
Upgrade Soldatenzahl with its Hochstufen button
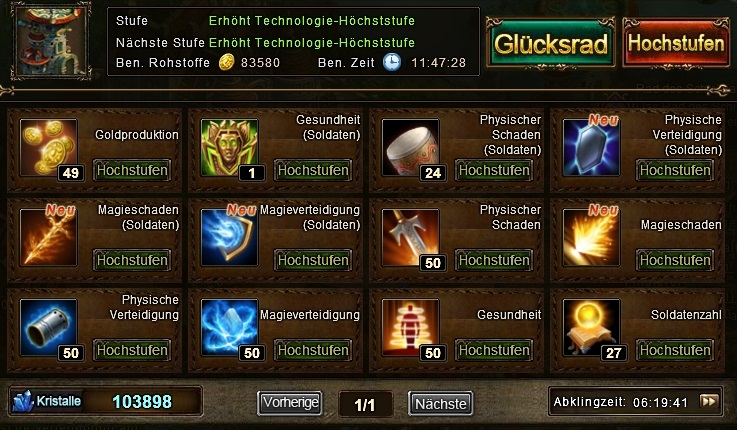point(675,351)
